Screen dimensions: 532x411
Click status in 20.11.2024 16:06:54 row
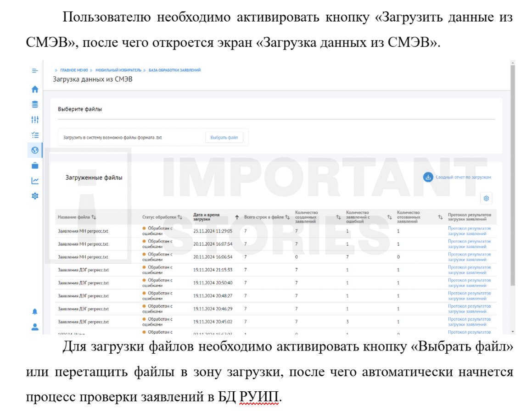157,257
